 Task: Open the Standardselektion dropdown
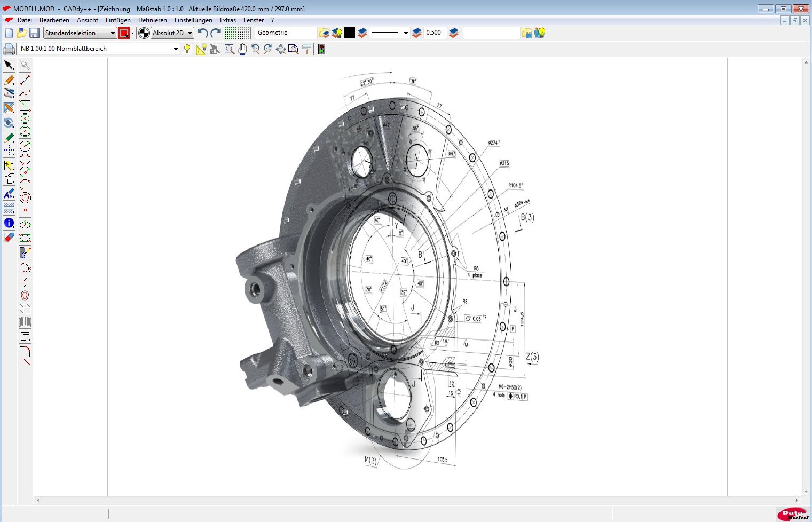pos(80,33)
